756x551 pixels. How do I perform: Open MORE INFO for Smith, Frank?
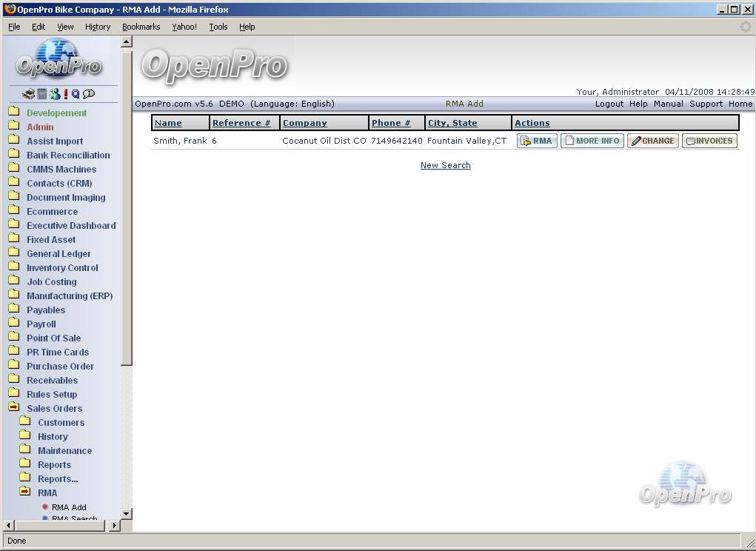tap(592, 141)
